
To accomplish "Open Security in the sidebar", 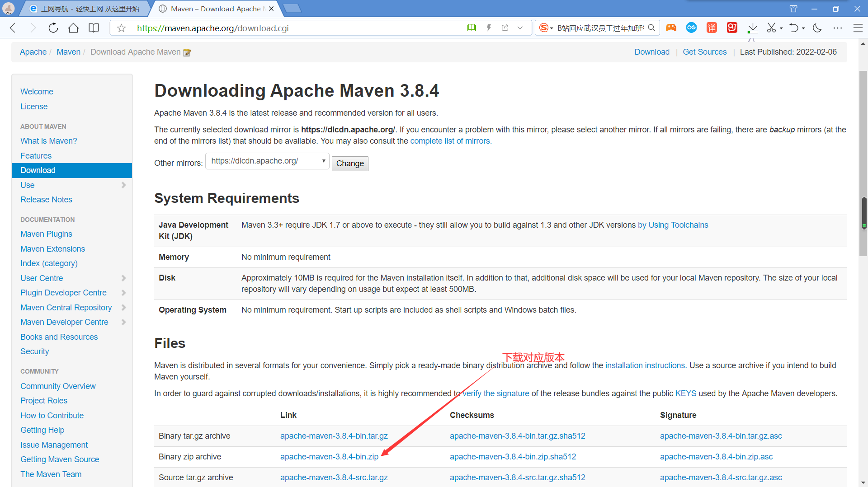I will [34, 351].
